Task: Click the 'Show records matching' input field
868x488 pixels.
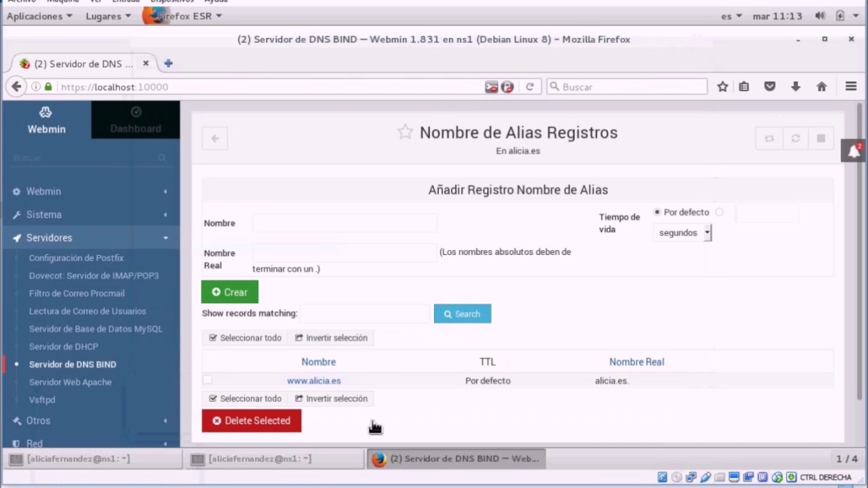Action: coord(366,313)
